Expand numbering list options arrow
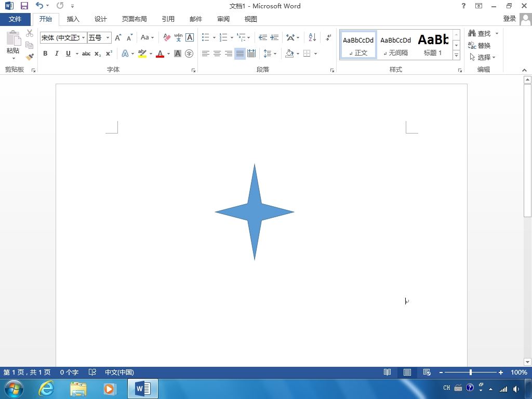Image resolution: width=532 pixels, height=399 pixels. click(x=232, y=37)
